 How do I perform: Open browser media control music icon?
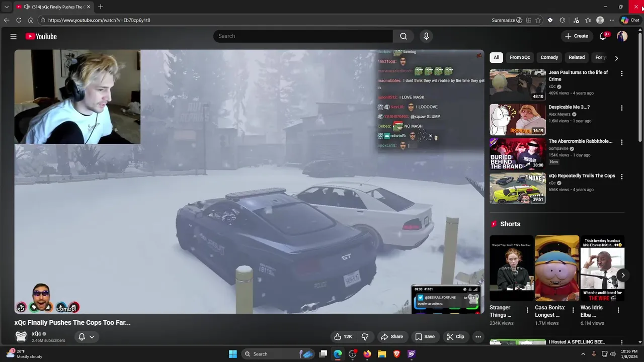(x=576, y=20)
